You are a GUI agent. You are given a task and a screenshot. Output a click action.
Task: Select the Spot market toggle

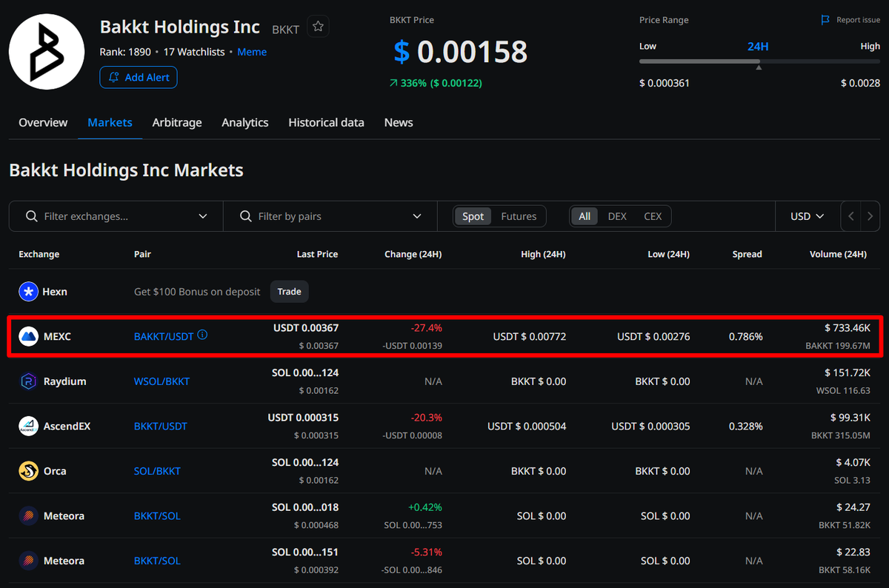click(473, 216)
